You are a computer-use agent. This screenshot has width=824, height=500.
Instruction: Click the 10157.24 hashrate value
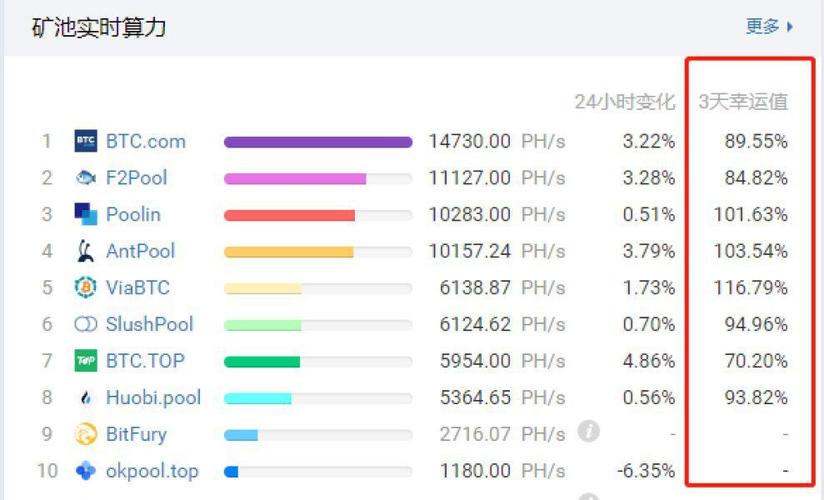[x=469, y=251]
